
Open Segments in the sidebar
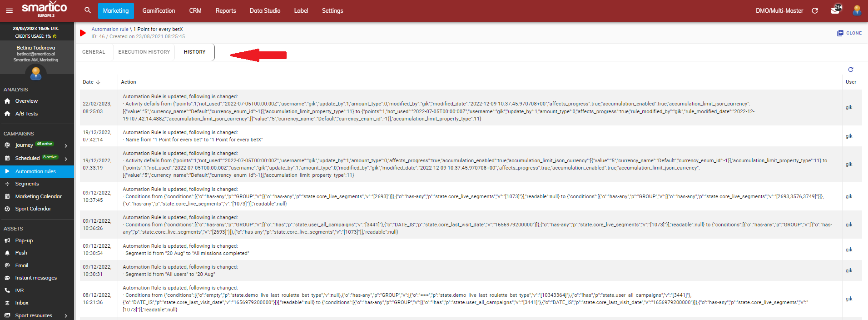[27, 184]
